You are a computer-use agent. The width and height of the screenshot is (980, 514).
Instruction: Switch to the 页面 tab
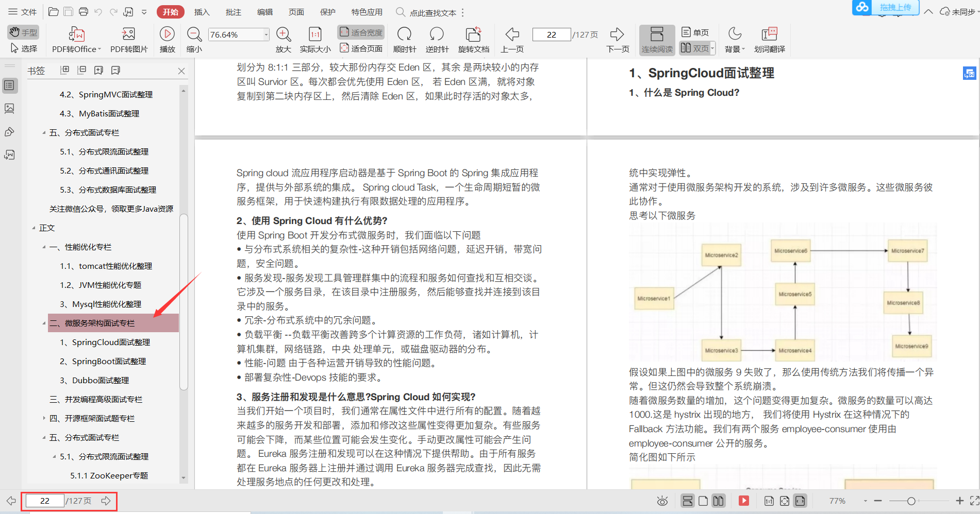296,12
